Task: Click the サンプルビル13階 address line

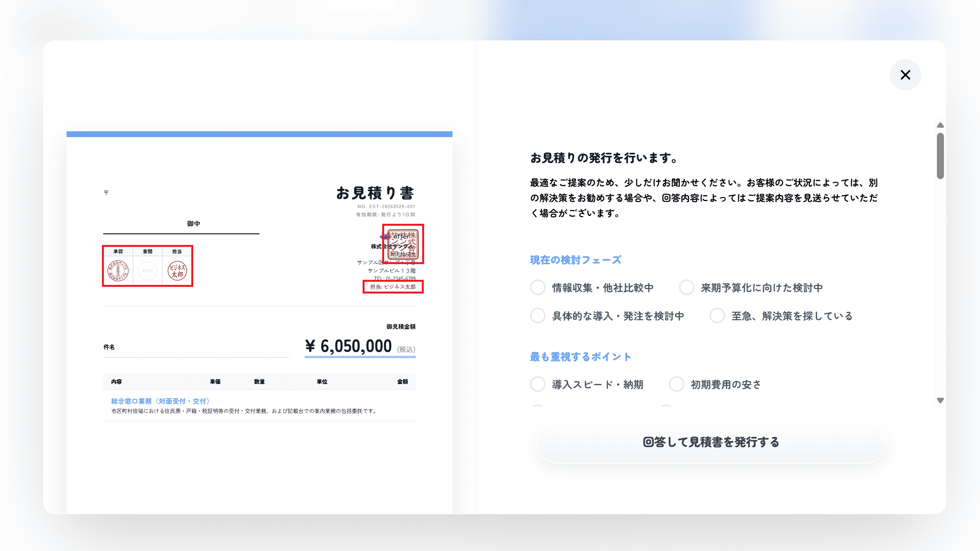Action: point(392,270)
